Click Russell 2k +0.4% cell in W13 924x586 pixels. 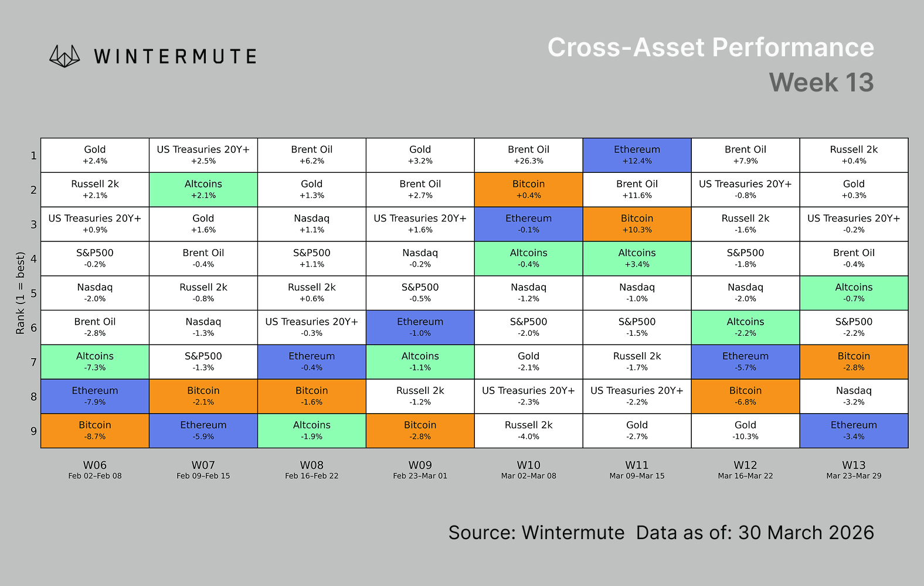(x=854, y=155)
